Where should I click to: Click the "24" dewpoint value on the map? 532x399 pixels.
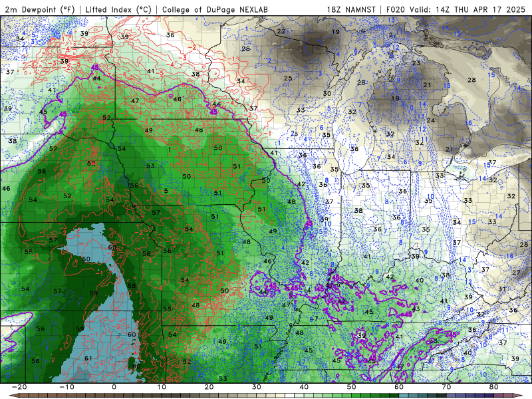(x=430, y=120)
